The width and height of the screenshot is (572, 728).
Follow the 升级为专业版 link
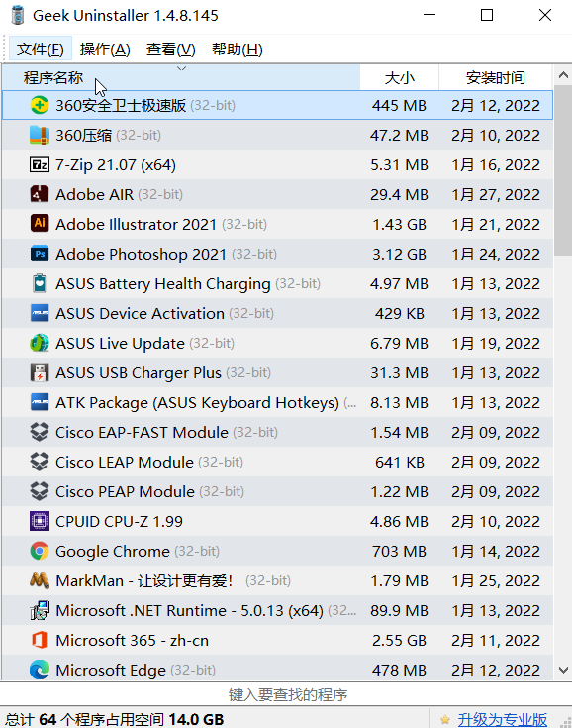(503, 720)
